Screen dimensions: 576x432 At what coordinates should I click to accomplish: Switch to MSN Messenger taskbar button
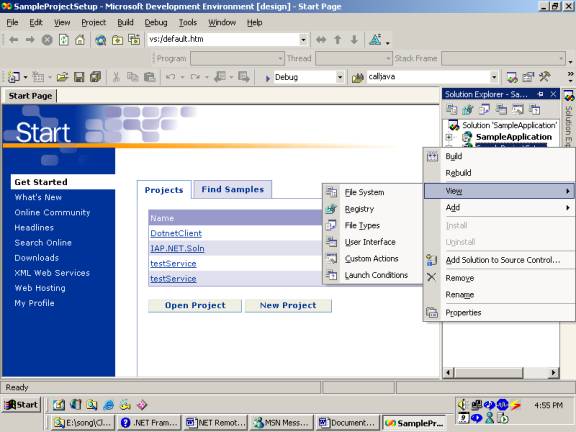282,423
